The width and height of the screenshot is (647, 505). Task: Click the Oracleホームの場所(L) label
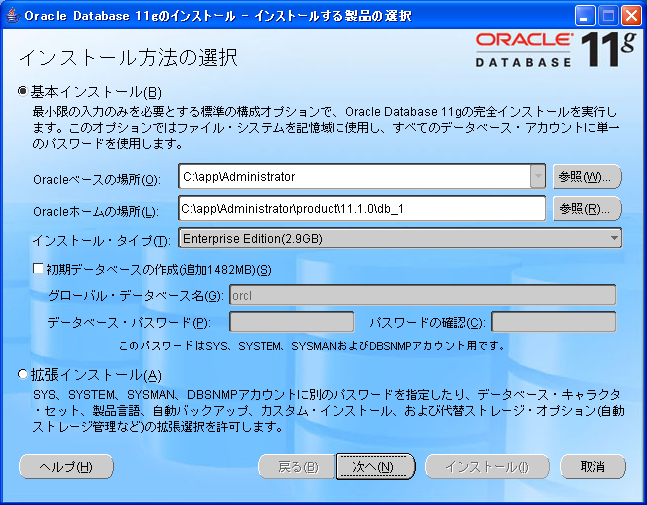[x=96, y=211]
